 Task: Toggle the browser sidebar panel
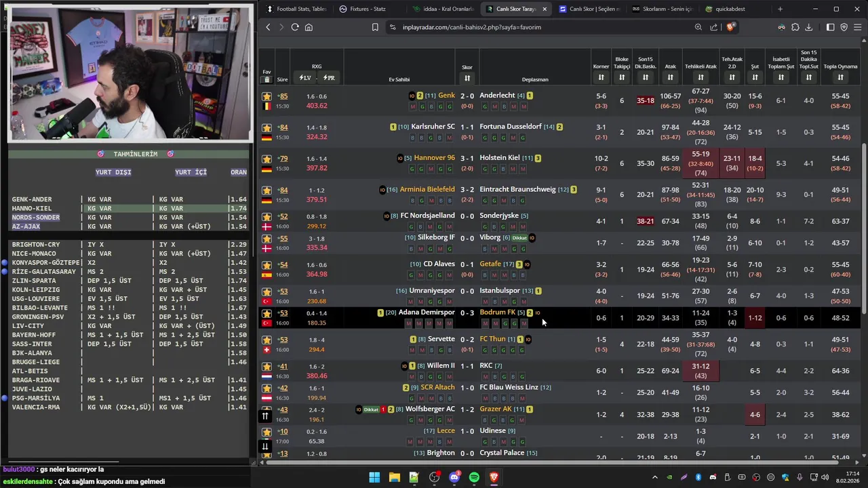click(x=830, y=27)
